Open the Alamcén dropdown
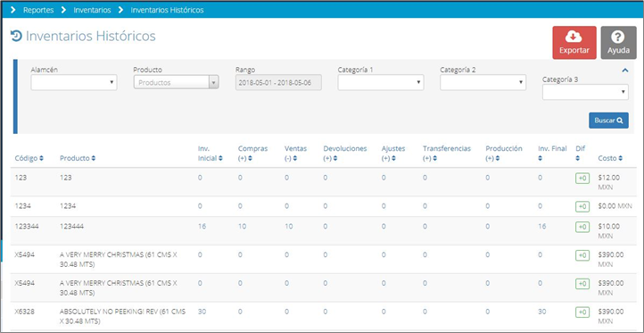Viewport: 644px width, 333px height. pyautogui.click(x=74, y=82)
